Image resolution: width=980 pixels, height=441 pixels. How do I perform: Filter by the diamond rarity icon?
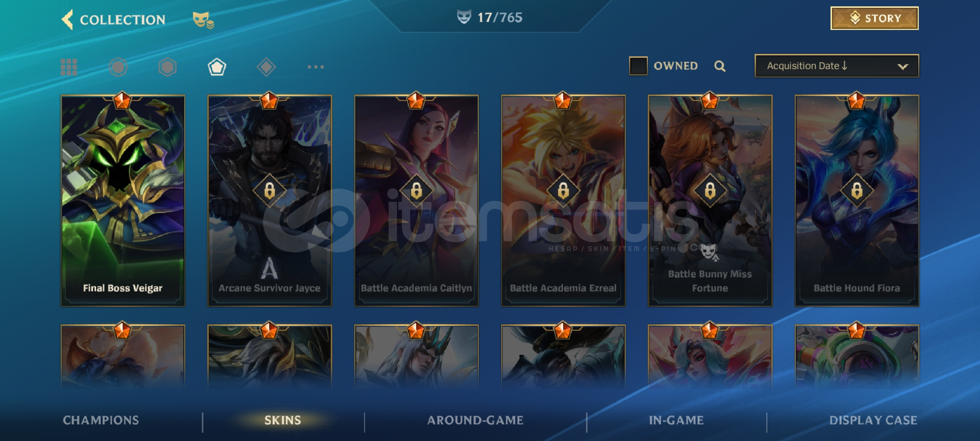pyautogui.click(x=266, y=67)
